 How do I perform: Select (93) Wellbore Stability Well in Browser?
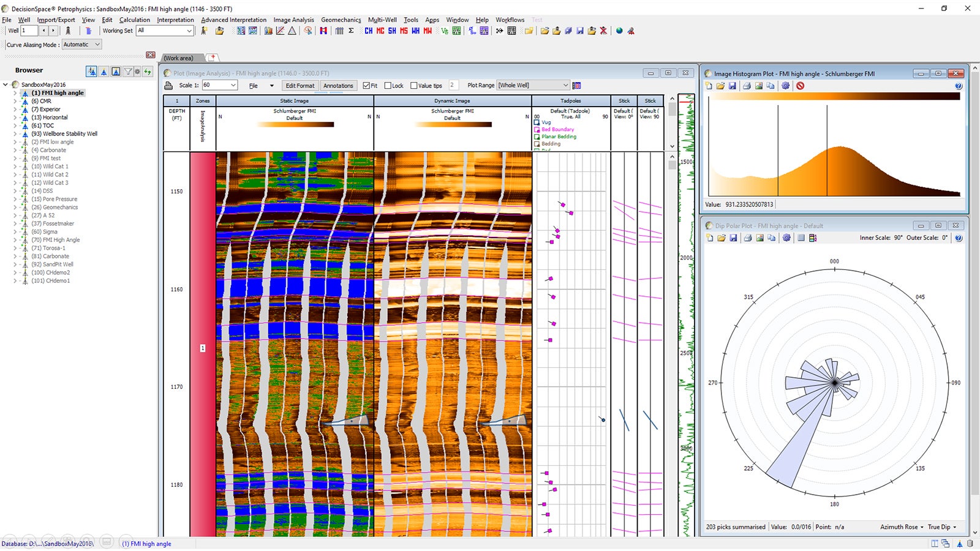pos(64,133)
